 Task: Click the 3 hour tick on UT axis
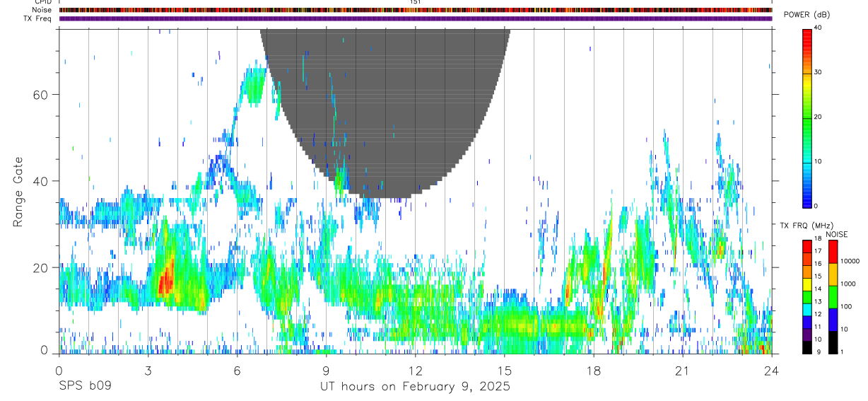[148, 371]
